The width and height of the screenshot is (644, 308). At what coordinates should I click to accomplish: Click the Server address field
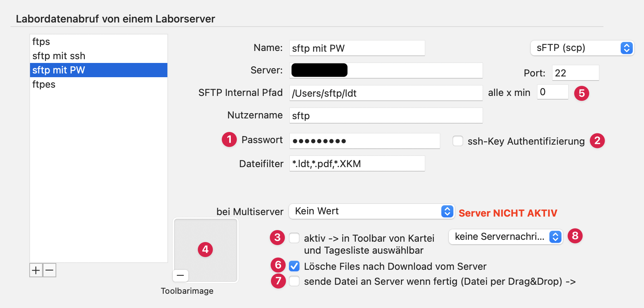386,70
